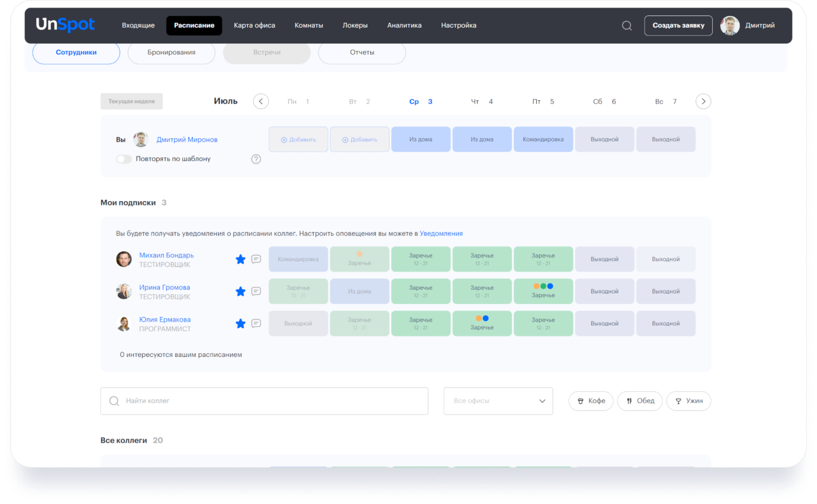Expand the Все офисы dropdown
This screenshot has height=504, width=817.
tap(498, 401)
